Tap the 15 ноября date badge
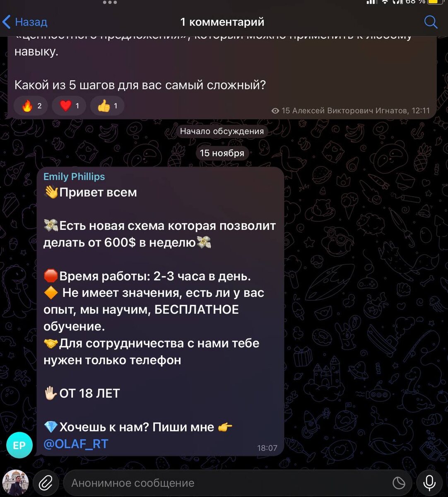Image resolution: width=448 pixels, height=497 pixels. click(x=222, y=153)
